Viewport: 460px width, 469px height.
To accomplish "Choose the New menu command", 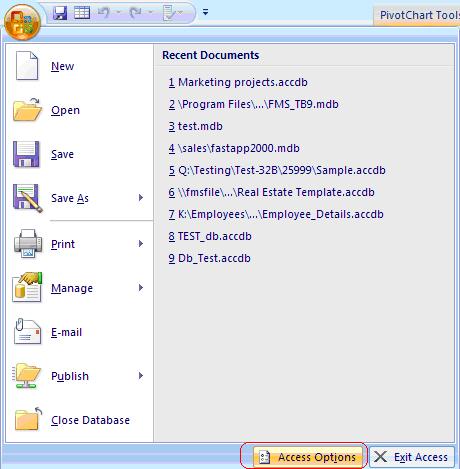I will point(79,66).
